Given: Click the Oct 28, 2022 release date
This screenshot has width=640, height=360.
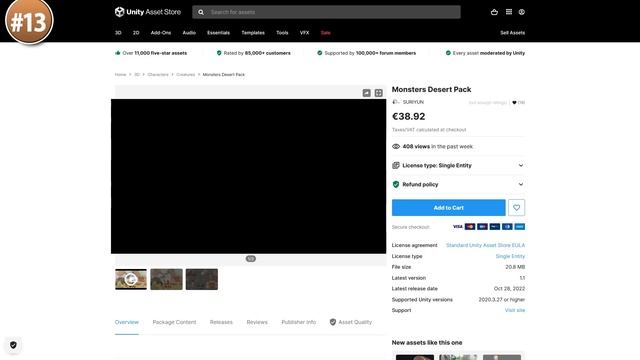Looking at the screenshot, I should (509, 289).
